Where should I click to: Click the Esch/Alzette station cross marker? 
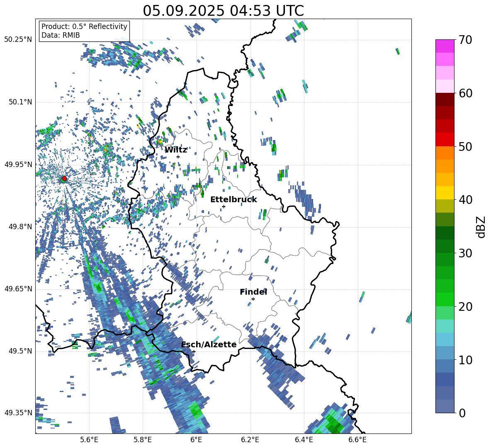coord(194,351)
